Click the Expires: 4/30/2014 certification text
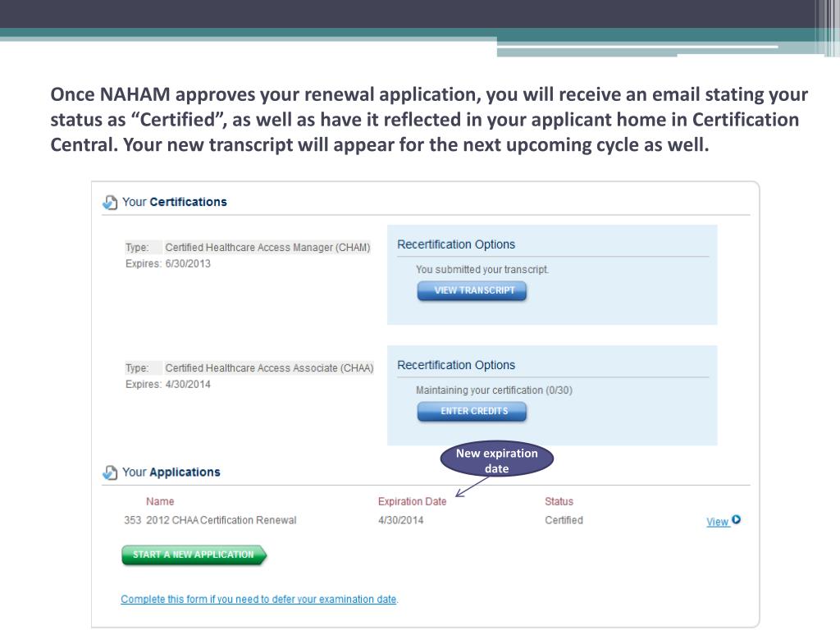The height and width of the screenshot is (630, 840). pos(167,384)
